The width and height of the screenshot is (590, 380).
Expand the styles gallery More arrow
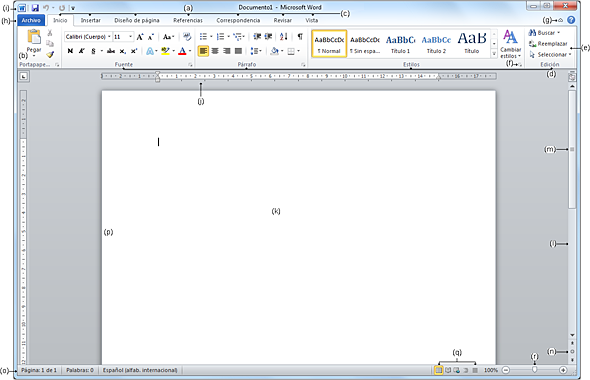pyautogui.click(x=494, y=55)
